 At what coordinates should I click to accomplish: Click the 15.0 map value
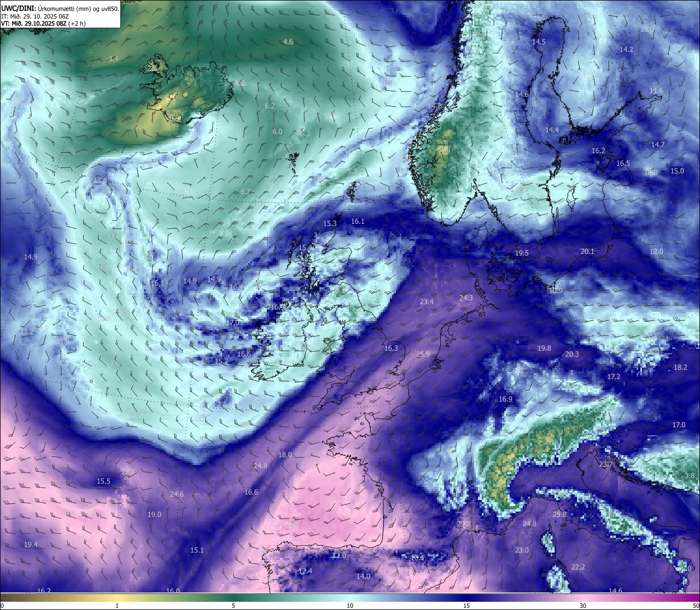(677, 171)
